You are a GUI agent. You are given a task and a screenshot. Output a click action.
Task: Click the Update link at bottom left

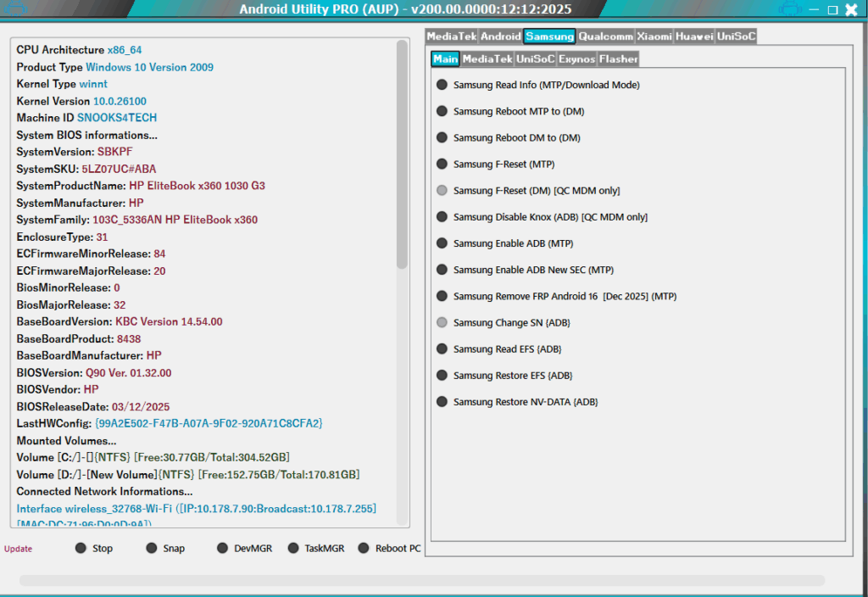click(17, 549)
